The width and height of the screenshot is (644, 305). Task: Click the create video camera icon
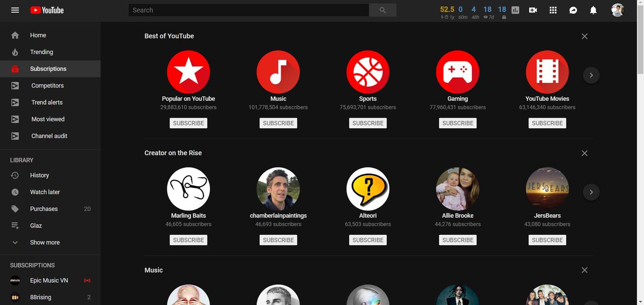tap(533, 10)
